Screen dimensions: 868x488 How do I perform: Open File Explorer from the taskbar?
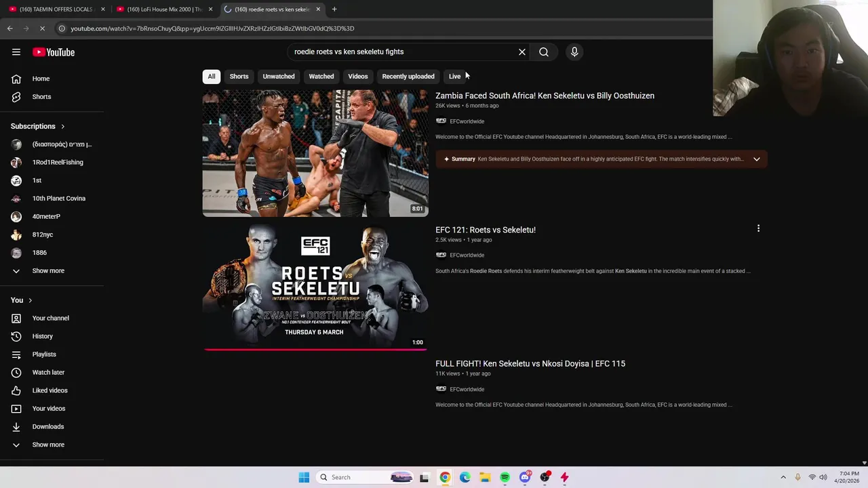click(485, 477)
